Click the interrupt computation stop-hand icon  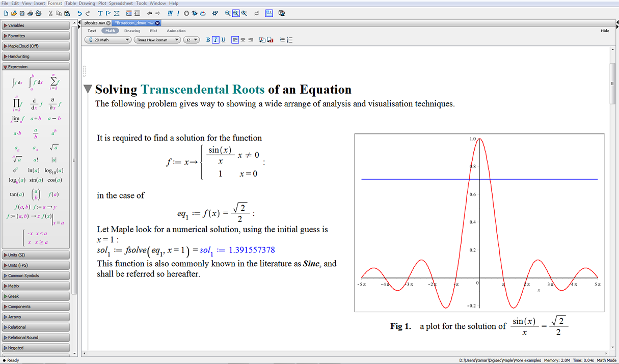point(186,13)
